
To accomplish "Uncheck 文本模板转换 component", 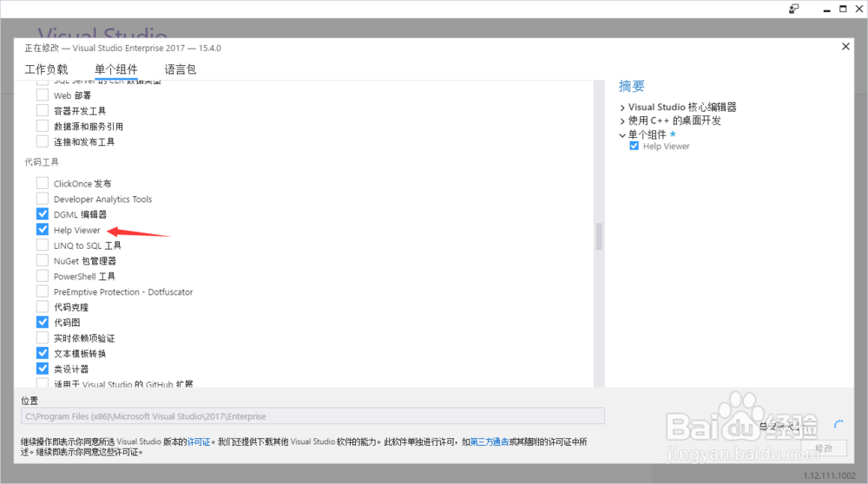I will [43, 353].
